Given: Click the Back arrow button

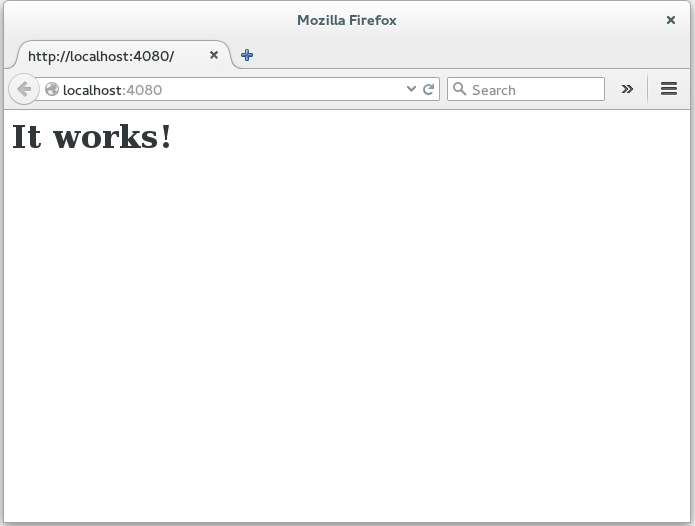Looking at the screenshot, I should [24, 89].
